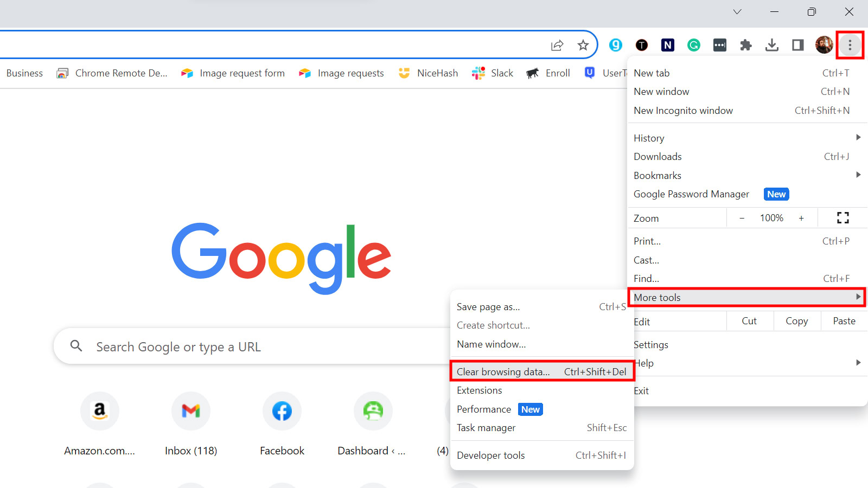Open the Enroll bookmark

click(x=548, y=73)
